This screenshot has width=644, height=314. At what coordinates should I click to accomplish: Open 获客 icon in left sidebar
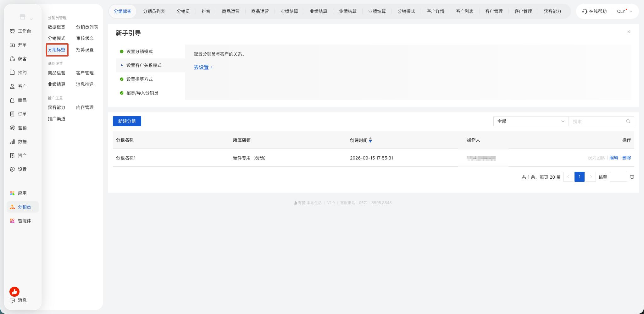12,59
